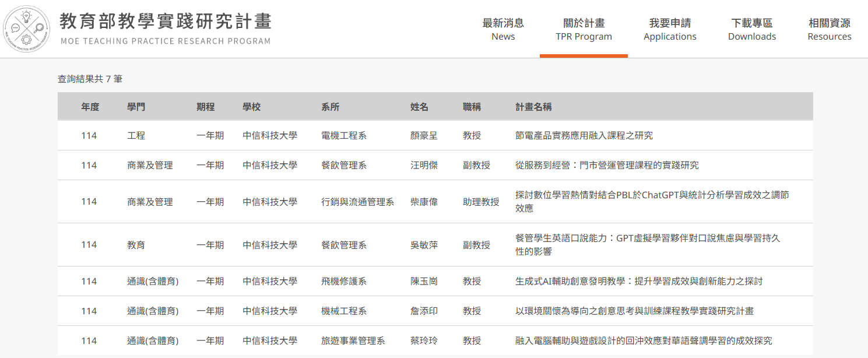
Task: Click the 年度 column header
Action: (90, 107)
